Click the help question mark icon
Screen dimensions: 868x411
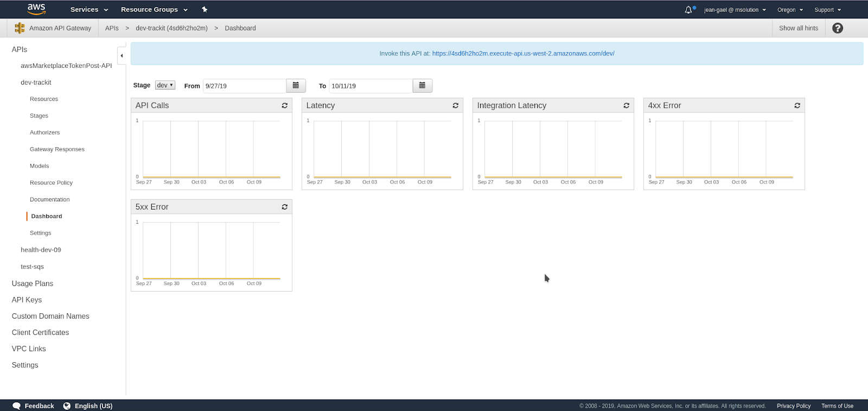coord(837,28)
